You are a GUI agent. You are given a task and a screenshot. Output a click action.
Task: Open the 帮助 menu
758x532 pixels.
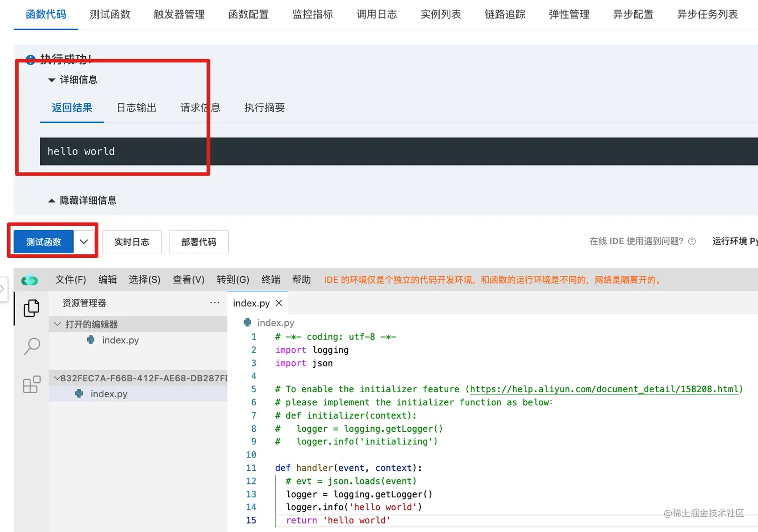click(x=301, y=279)
